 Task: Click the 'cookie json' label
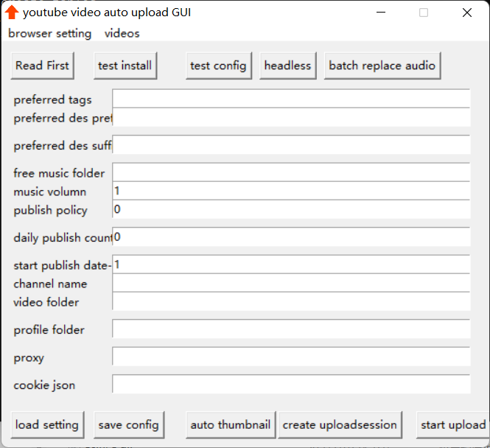44,385
